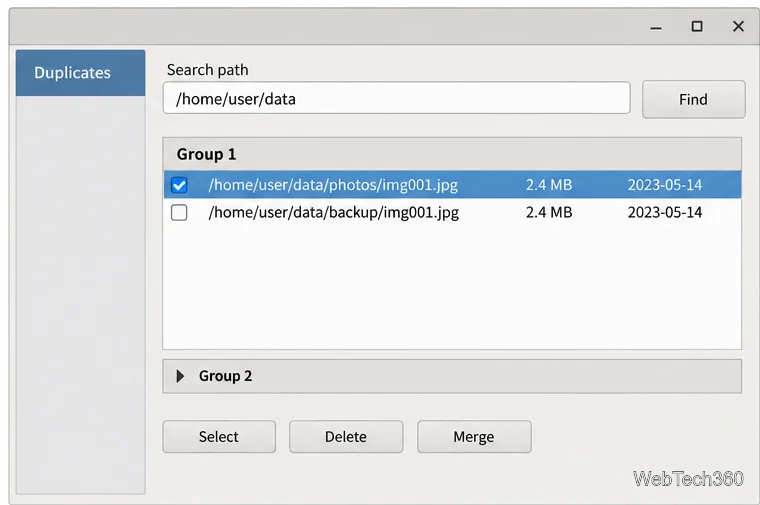Viewport: 760px width, 505px height.
Task: Click the Find button
Action: (694, 99)
